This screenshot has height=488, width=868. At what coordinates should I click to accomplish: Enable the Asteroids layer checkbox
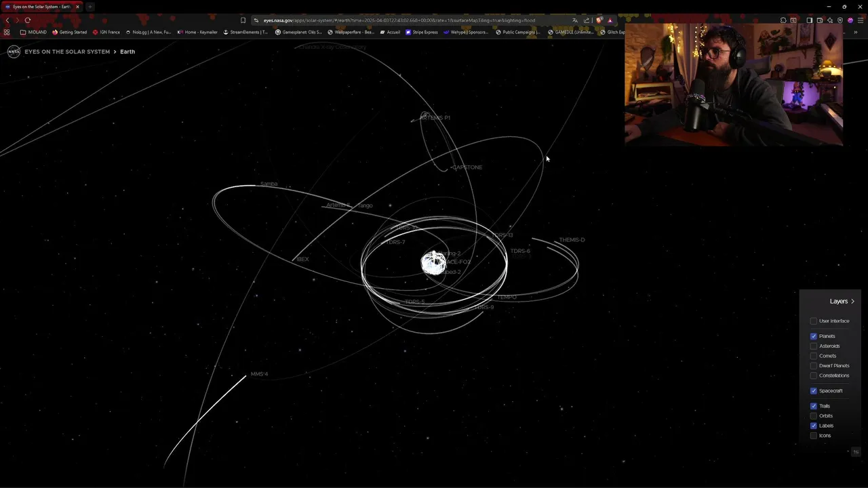[814, 346]
